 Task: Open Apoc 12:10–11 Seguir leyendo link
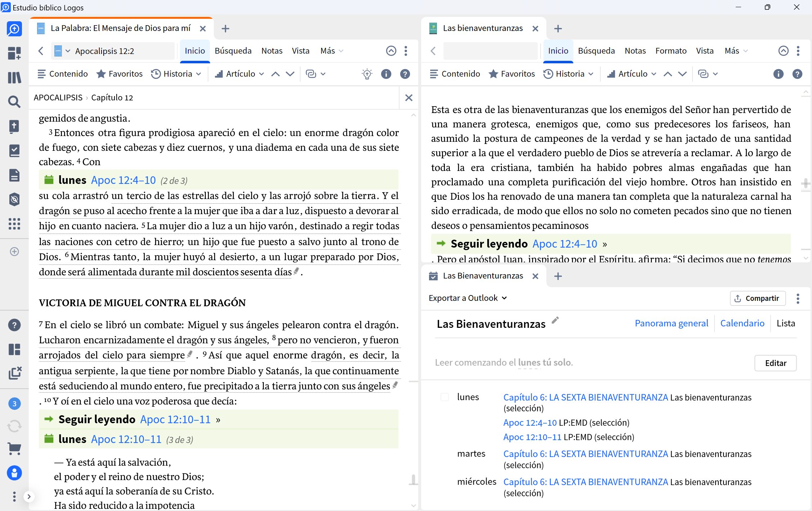click(x=175, y=419)
